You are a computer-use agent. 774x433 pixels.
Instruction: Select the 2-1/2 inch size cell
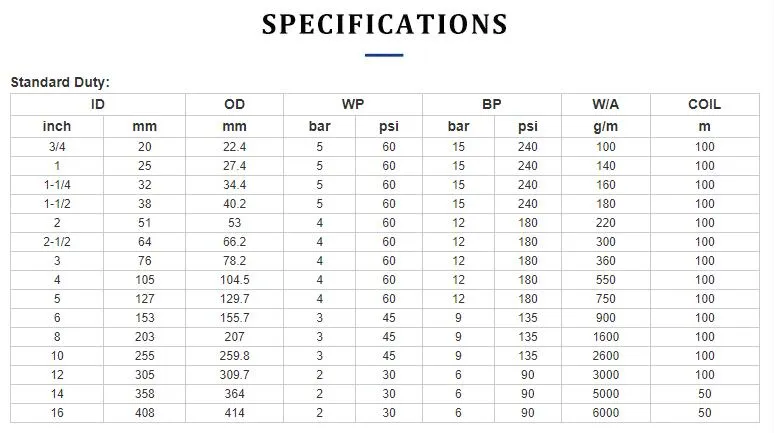56,242
